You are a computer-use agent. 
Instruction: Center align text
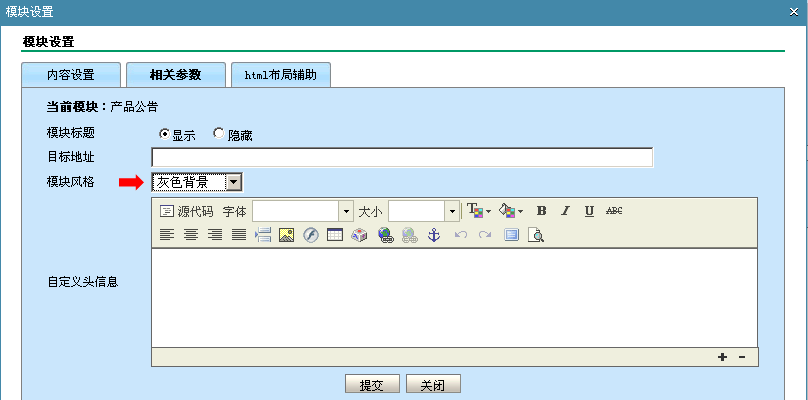[x=191, y=235]
